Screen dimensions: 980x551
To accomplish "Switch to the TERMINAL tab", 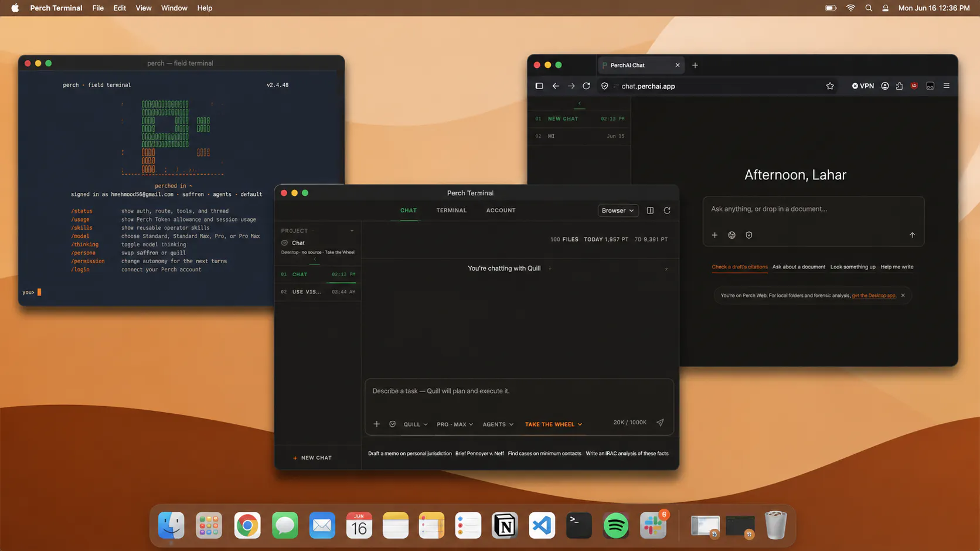I will click(x=451, y=210).
